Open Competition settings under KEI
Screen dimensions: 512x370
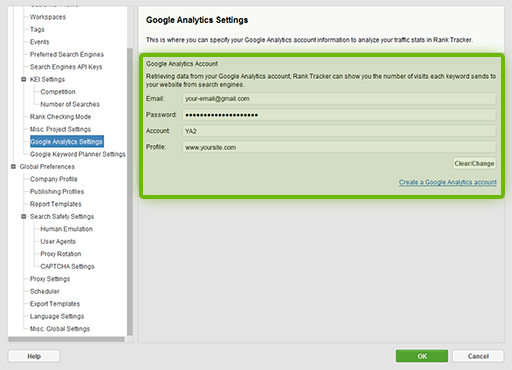(x=58, y=92)
